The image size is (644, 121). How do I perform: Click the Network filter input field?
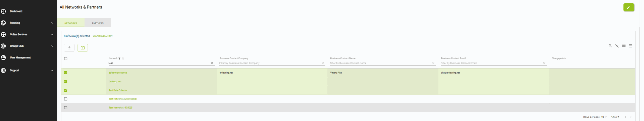[159, 63]
